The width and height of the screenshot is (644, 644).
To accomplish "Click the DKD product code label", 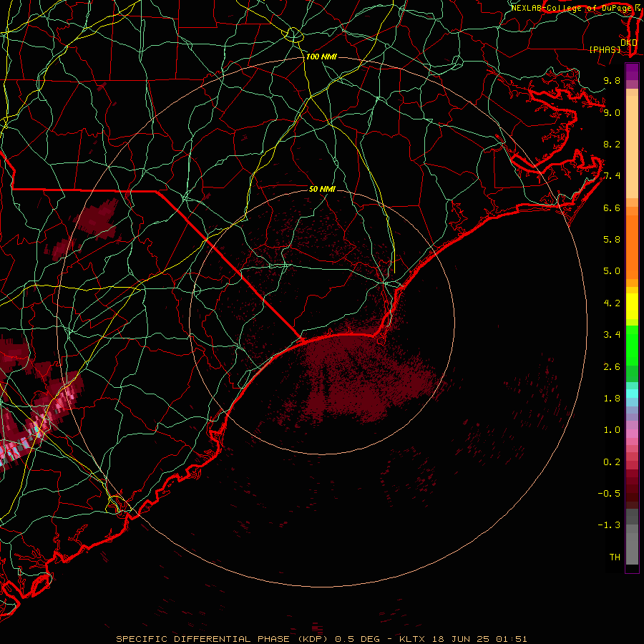I will tap(628, 42).
